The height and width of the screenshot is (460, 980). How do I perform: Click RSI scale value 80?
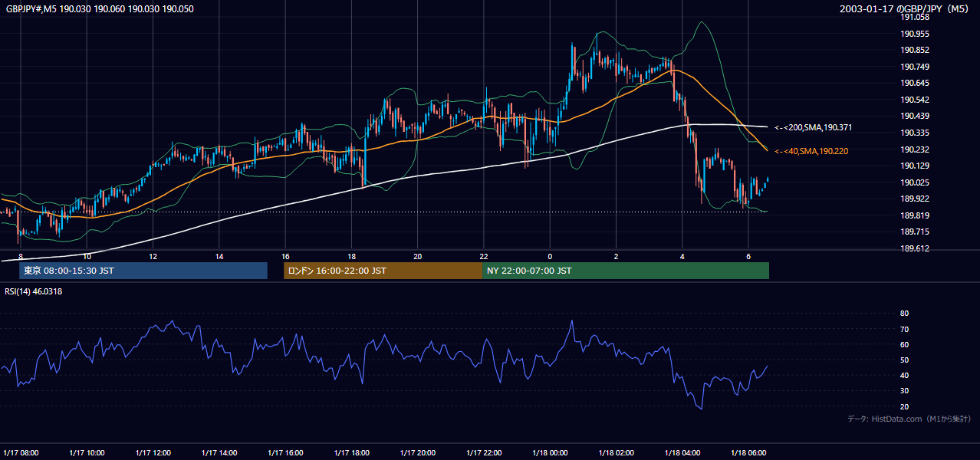pyautogui.click(x=904, y=314)
